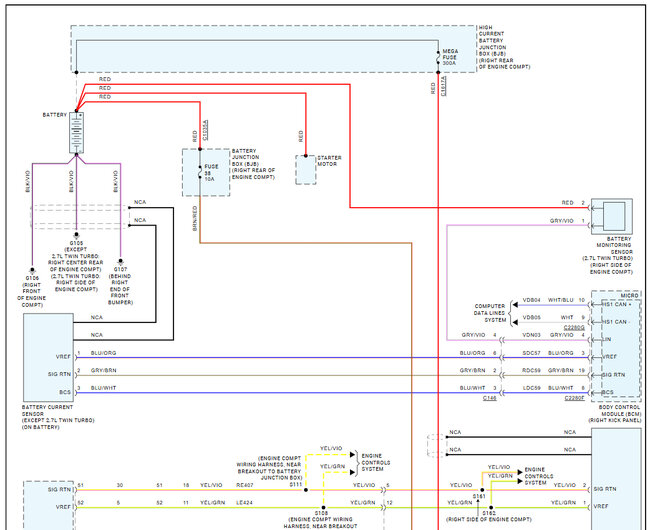Click the WHT/BLU wire color label
Viewport: 650px width, 530px height.
[560, 300]
